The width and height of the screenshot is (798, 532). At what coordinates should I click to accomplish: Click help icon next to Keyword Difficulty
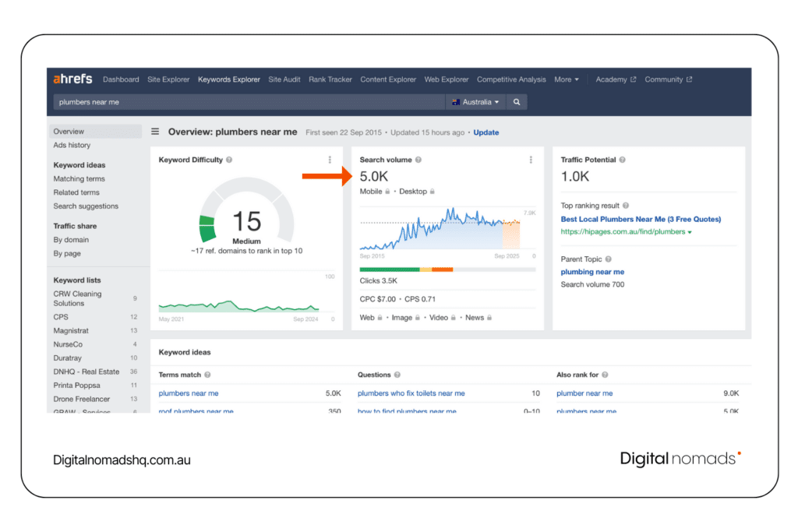(x=229, y=160)
